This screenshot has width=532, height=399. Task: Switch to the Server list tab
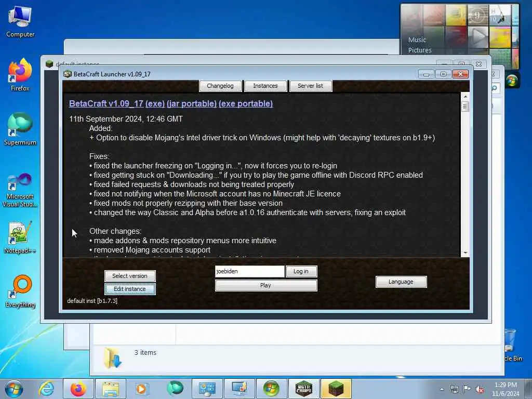(311, 86)
